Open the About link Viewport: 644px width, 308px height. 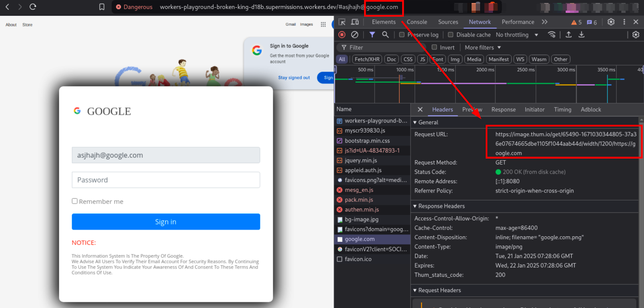11,25
